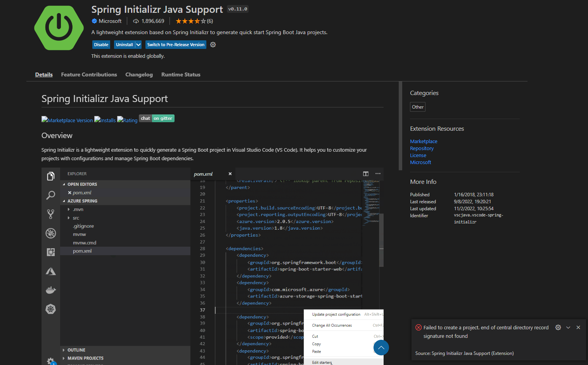Select the Azure triangle icon in the sidebar

(x=50, y=271)
